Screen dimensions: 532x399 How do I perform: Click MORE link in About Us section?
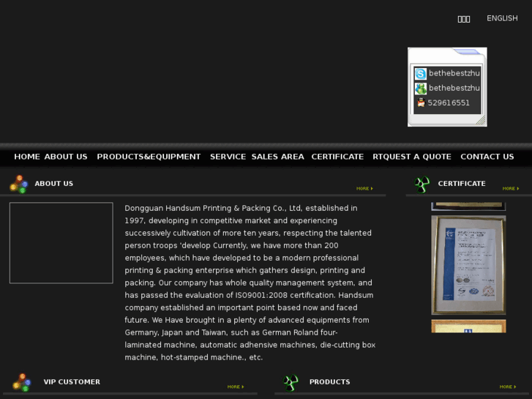(x=364, y=188)
